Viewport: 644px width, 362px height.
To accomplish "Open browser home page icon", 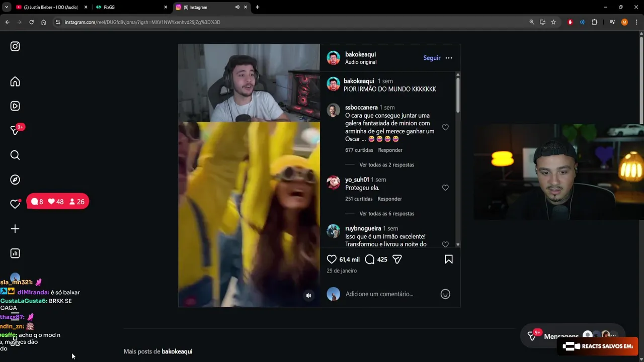I will [44, 22].
